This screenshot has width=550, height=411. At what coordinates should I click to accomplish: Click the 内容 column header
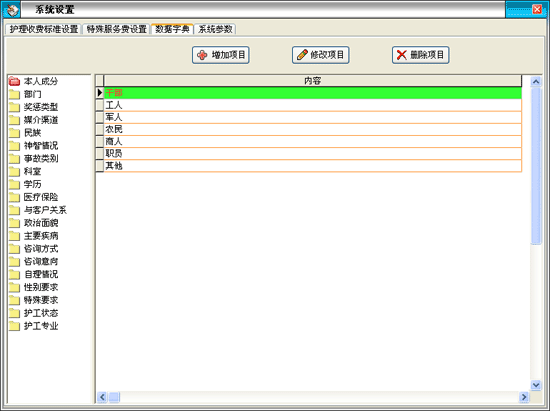[313, 81]
